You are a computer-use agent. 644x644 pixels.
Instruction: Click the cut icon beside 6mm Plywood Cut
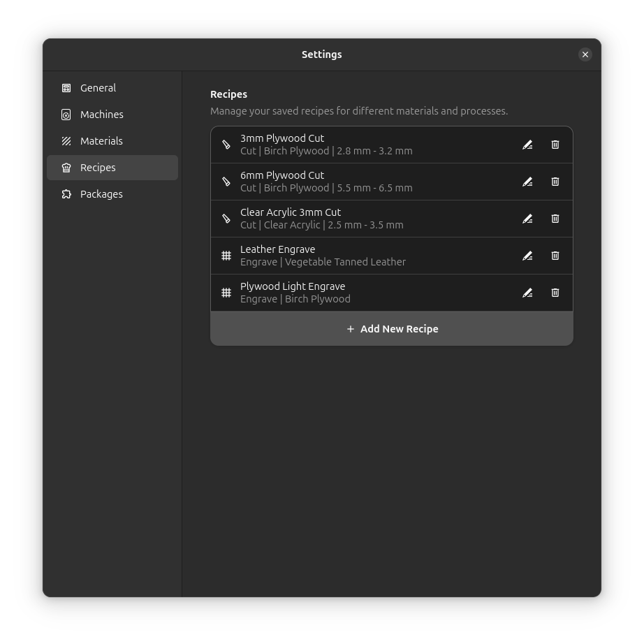(226, 182)
